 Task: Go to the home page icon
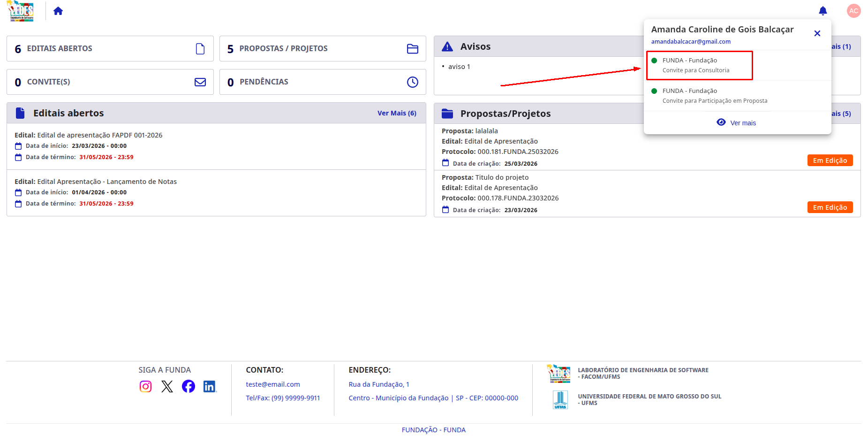[58, 11]
